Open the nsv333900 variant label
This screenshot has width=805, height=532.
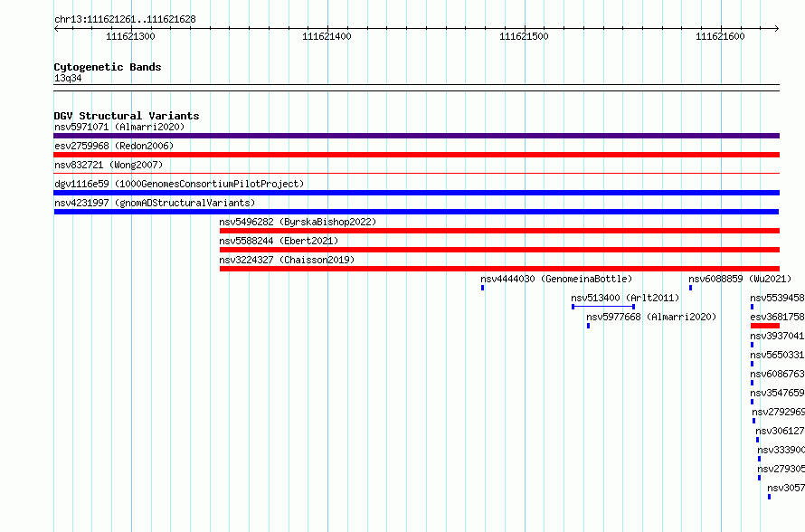(x=781, y=450)
